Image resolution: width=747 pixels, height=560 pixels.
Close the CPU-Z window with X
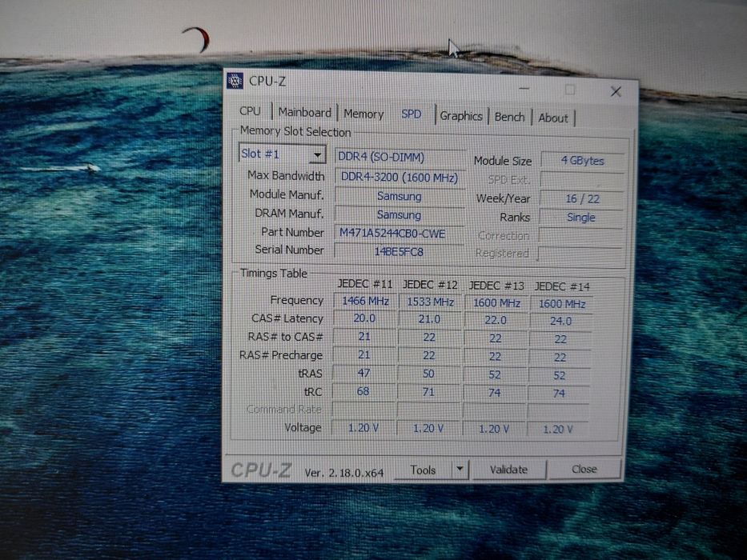coord(616,91)
